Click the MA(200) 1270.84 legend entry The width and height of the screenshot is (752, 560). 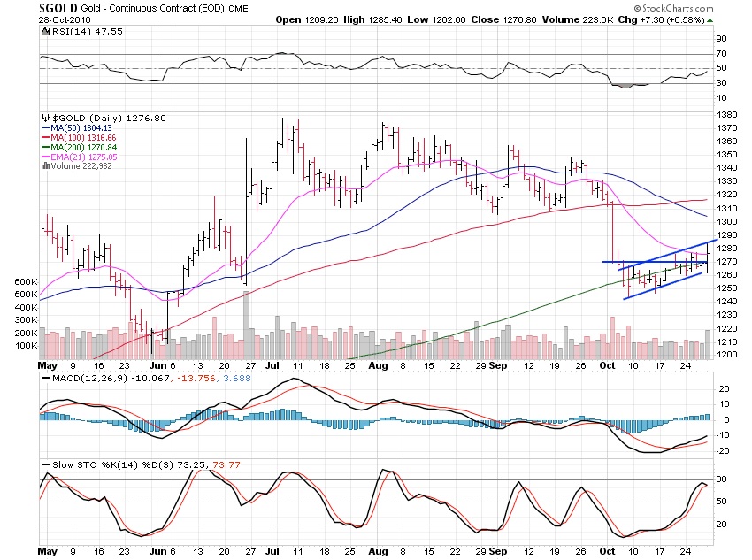(x=79, y=147)
